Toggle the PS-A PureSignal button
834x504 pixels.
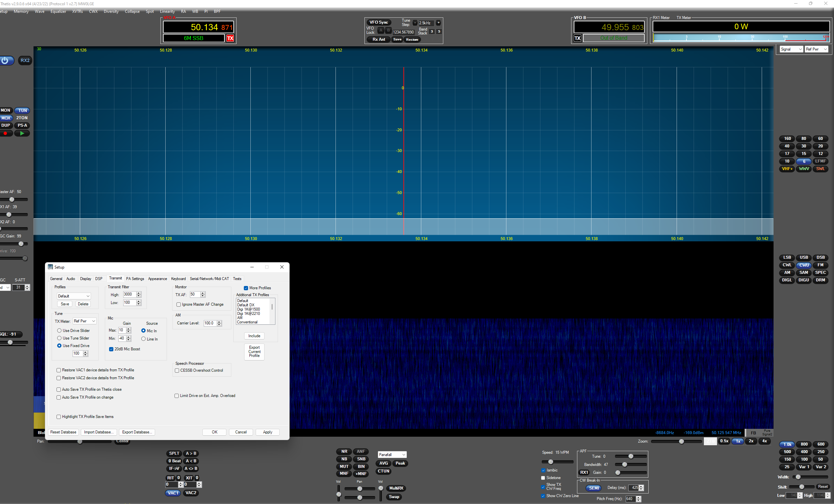[x=22, y=125]
